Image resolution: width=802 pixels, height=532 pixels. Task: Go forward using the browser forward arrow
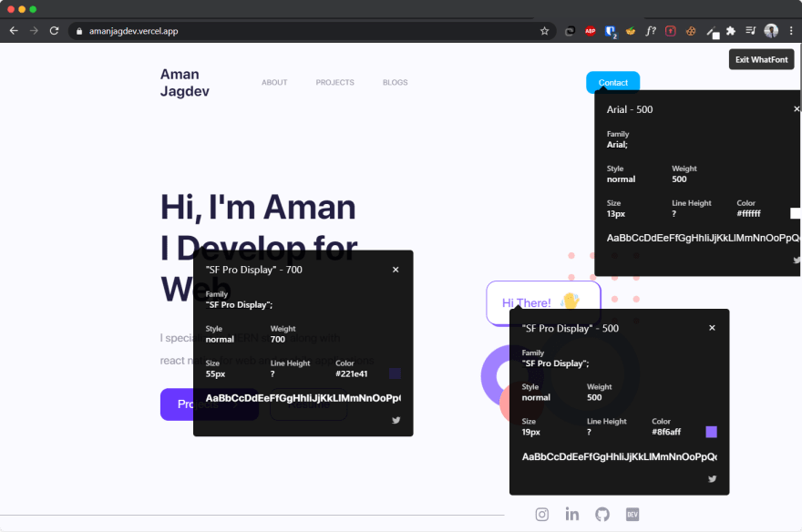[34, 31]
